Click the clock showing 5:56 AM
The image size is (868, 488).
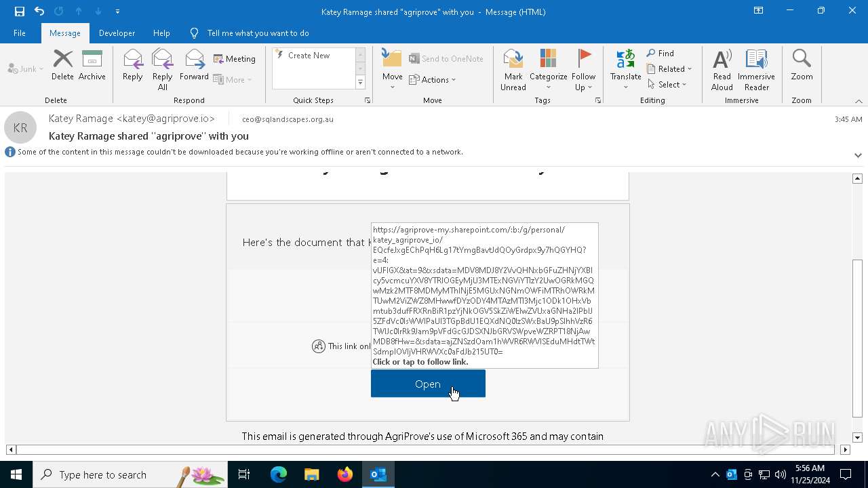pos(809,474)
